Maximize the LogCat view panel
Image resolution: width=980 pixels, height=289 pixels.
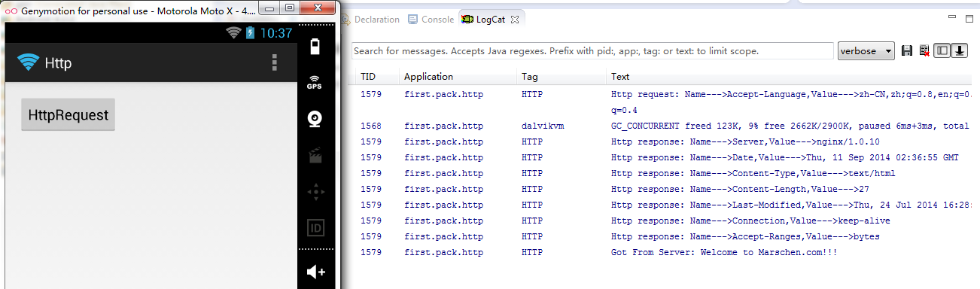tap(969, 18)
